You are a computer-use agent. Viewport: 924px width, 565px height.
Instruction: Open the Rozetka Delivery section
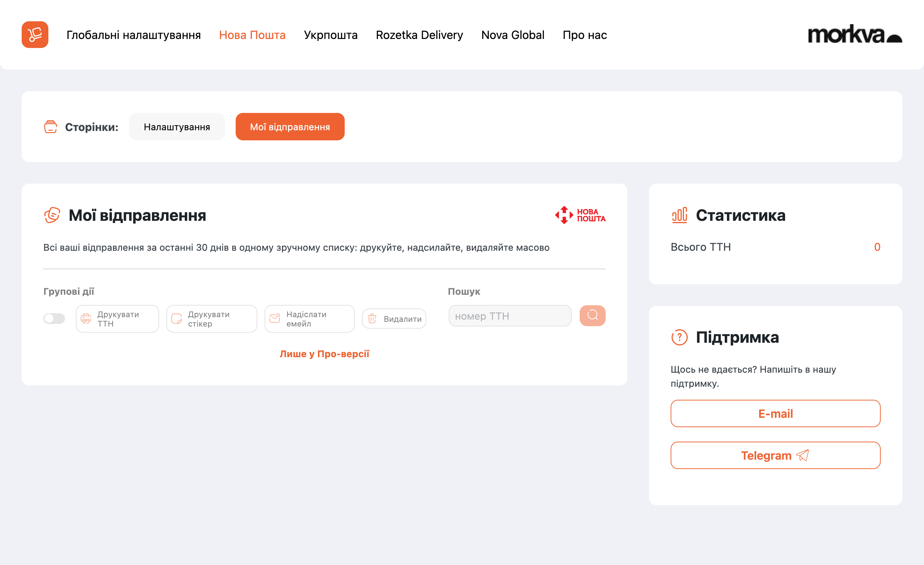(x=419, y=35)
